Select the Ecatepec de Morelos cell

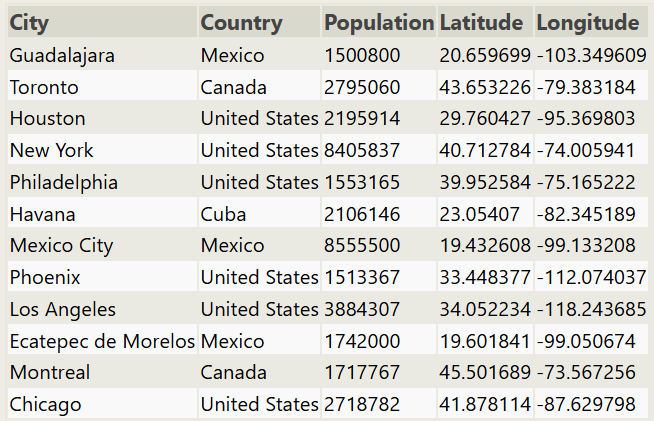[102, 341]
